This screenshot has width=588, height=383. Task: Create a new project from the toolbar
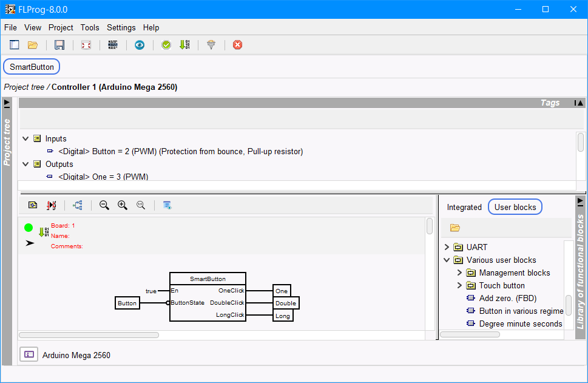click(x=14, y=45)
